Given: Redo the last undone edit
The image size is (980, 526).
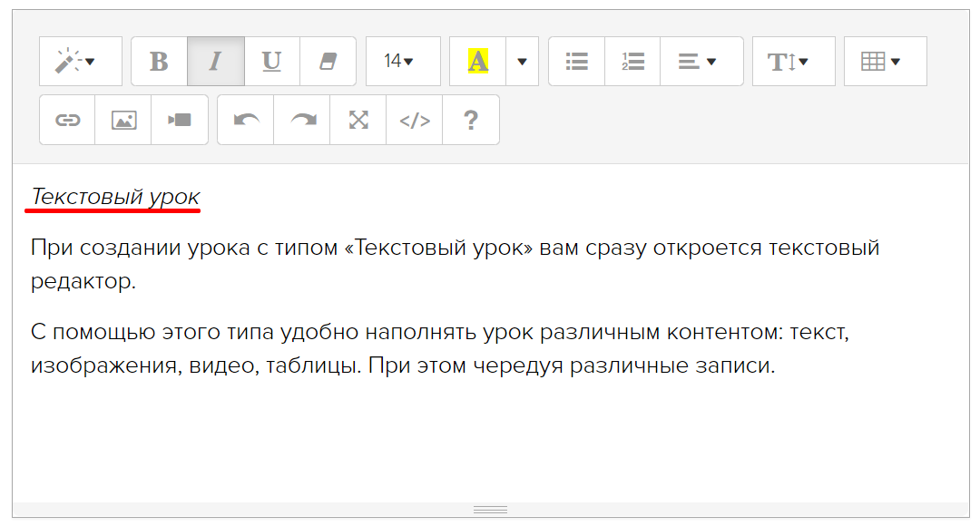Looking at the screenshot, I should [301, 120].
